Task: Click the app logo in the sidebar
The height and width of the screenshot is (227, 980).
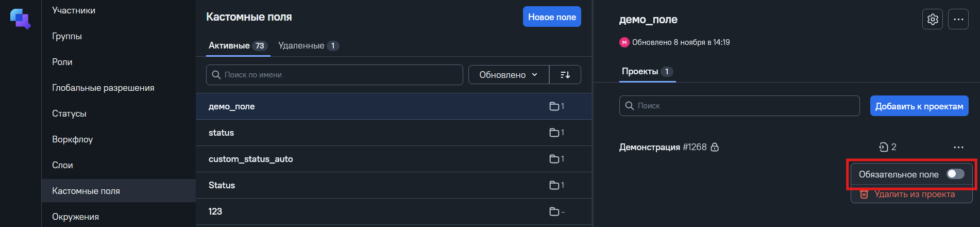Action: pos(21,19)
